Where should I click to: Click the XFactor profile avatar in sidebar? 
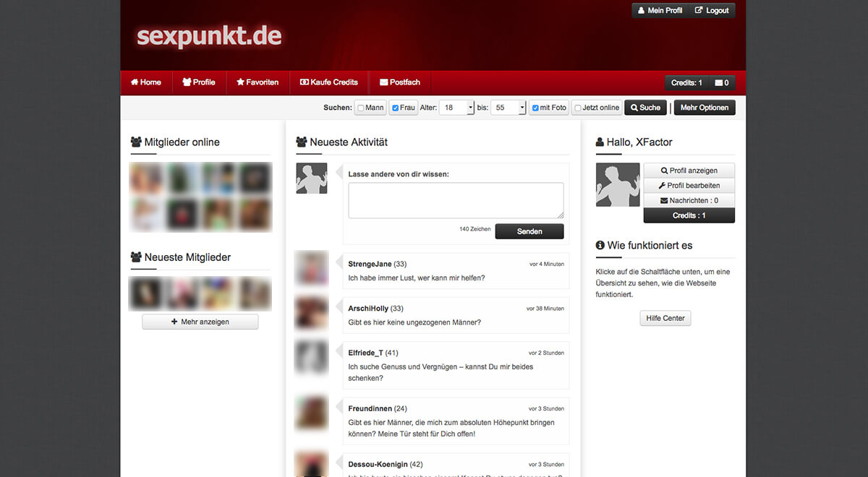click(x=618, y=185)
